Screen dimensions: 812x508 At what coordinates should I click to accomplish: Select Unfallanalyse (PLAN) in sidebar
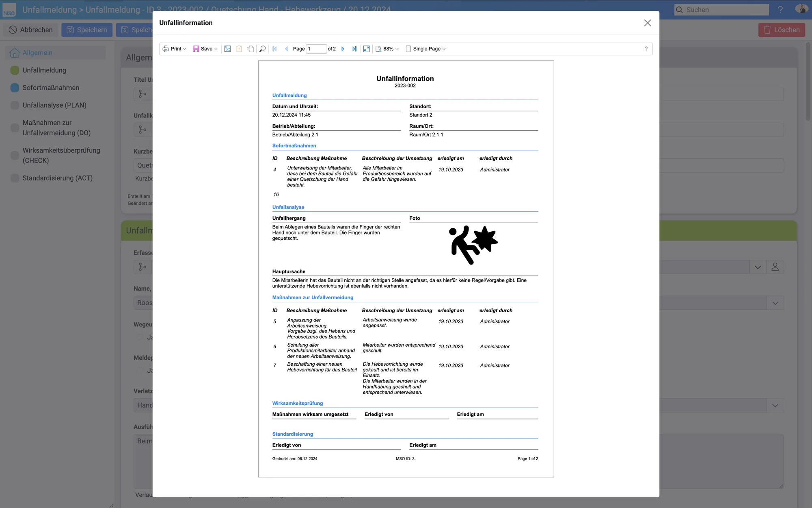click(54, 105)
